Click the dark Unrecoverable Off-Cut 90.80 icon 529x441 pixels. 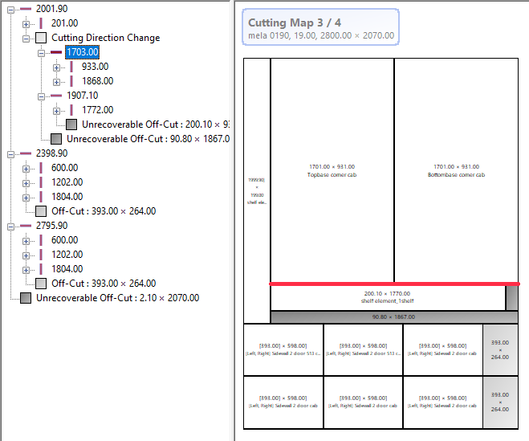tap(56, 139)
